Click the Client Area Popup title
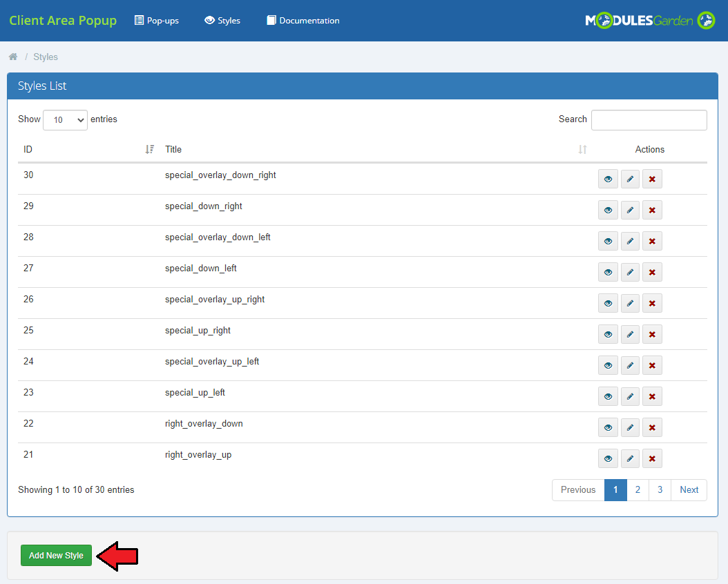The image size is (728, 584). point(63,21)
